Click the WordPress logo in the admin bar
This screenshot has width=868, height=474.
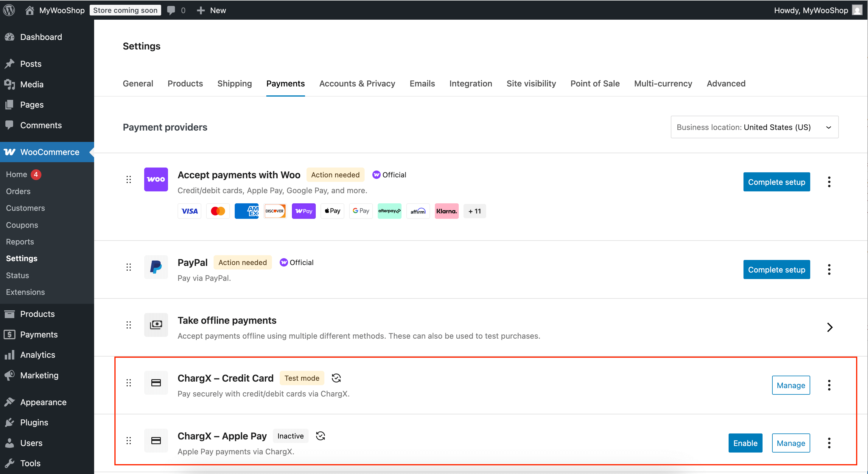click(9, 10)
